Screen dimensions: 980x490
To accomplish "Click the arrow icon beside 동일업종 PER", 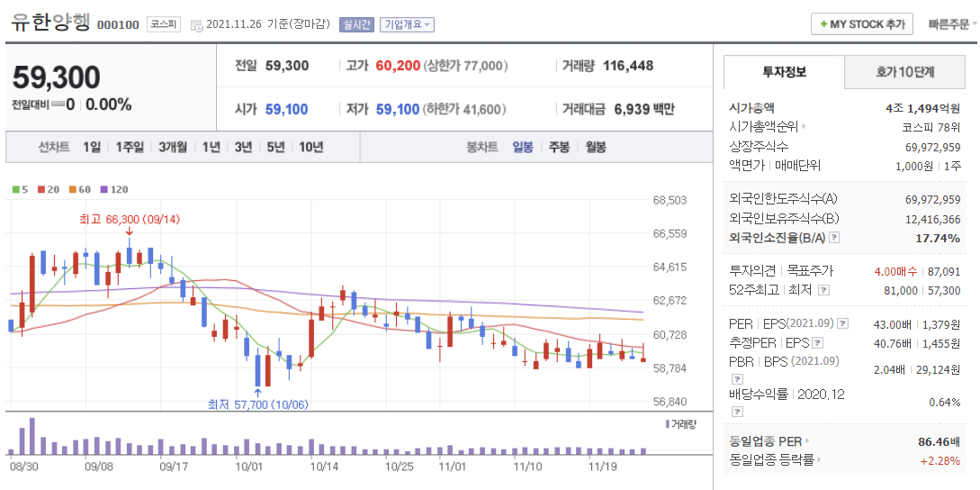I will point(807,442).
